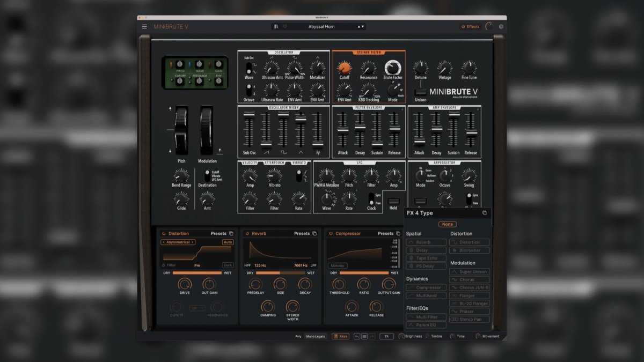Click the Filter power icon in Distortion display
Screen dimensions: 644x362
164,265
